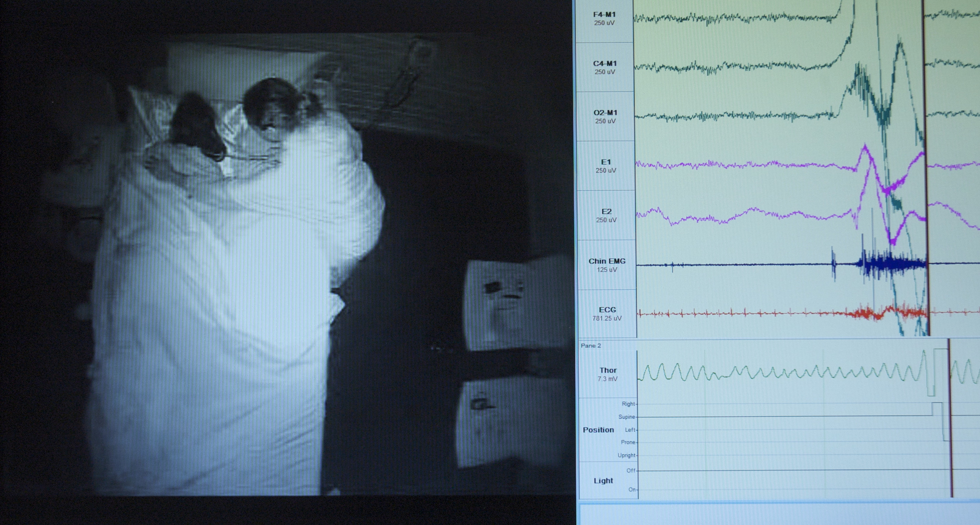Select the ECG channel label
This screenshot has width=980, height=525.
pos(607,310)
